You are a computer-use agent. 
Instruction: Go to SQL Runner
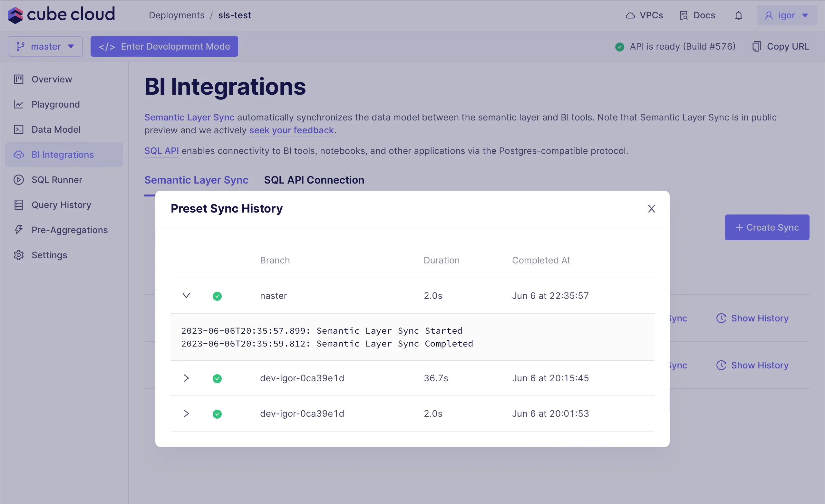click(57, 180)
